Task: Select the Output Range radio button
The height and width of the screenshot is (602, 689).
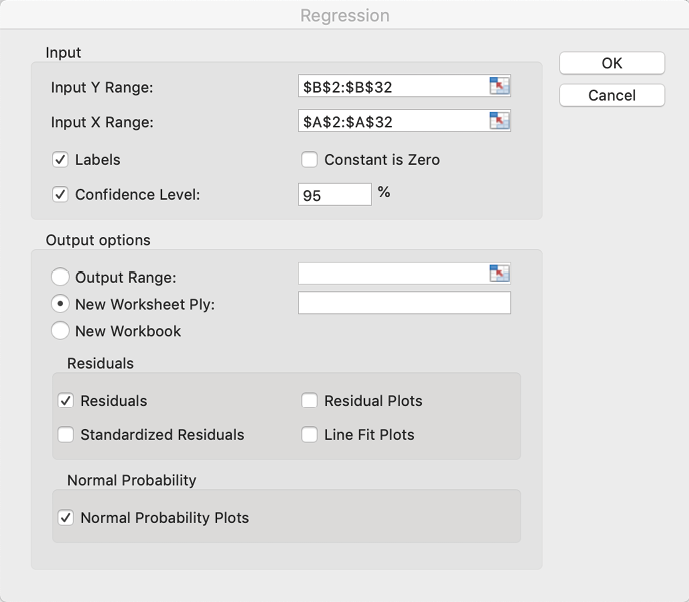Action: [x=60, y=277]
